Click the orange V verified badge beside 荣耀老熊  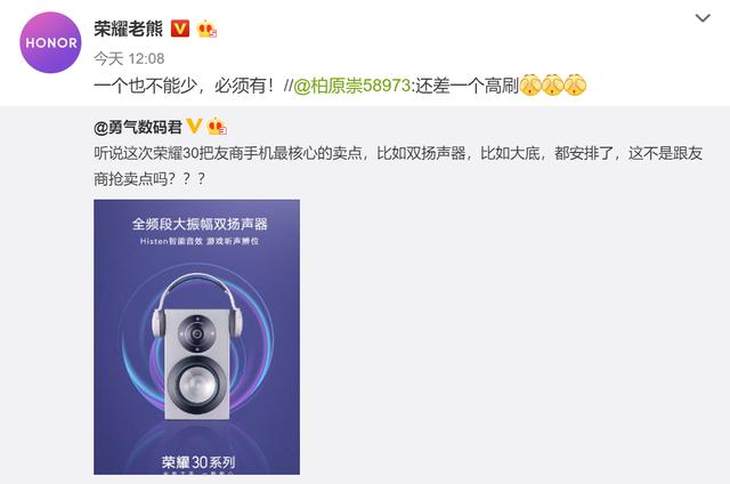click(180, 29)
